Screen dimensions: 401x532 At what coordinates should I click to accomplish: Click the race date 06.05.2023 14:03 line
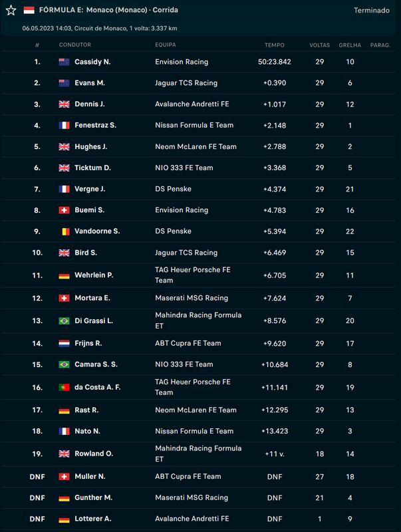(100, 29)
